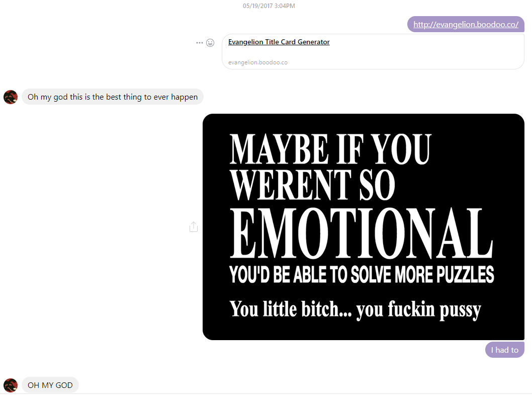Click 'YOU'D BE ABLE TO SOLVE MORE PUZZLES' text
The width and height of the screenshot is (532, 398).
pyautogui.click(x=361, y=275)
